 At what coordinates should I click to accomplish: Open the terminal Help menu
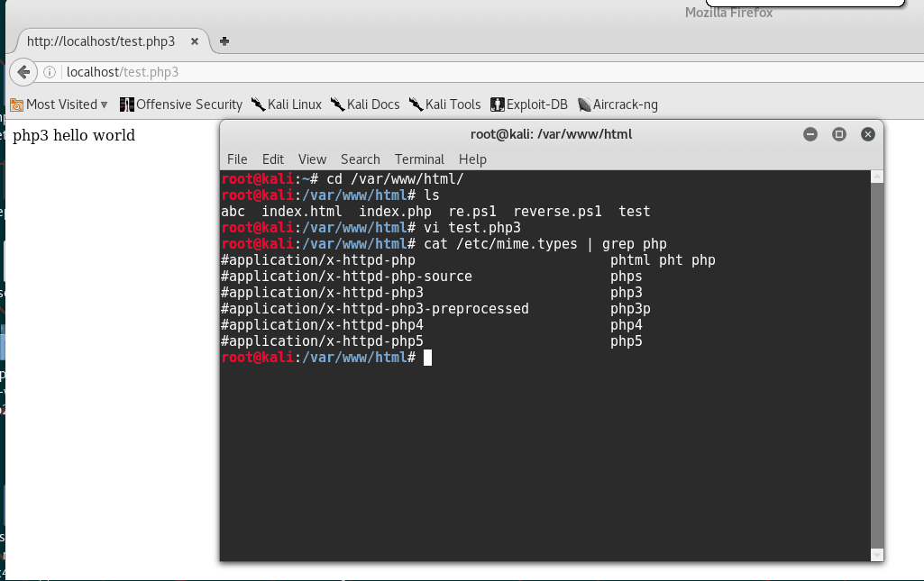[x=472, y=159]
